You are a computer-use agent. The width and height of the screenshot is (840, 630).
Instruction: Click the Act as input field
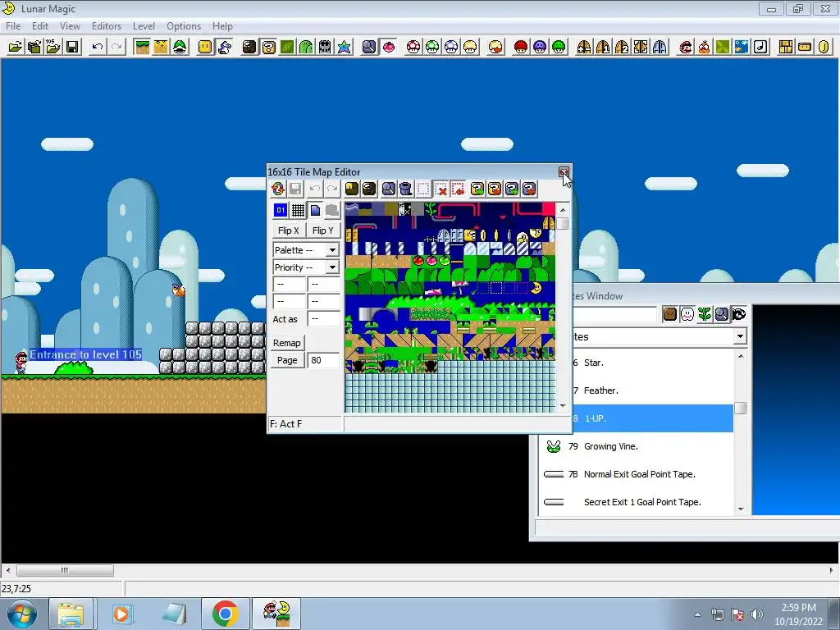323,319
